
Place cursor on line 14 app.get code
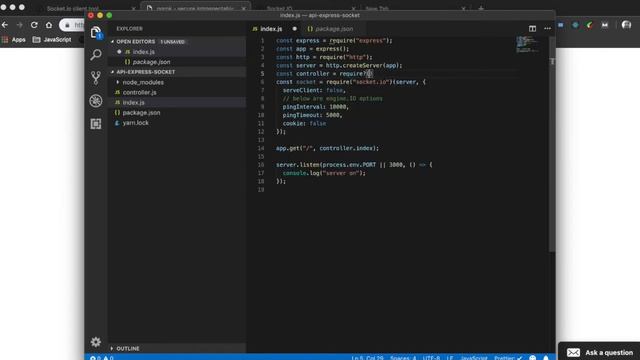(327, 148)
